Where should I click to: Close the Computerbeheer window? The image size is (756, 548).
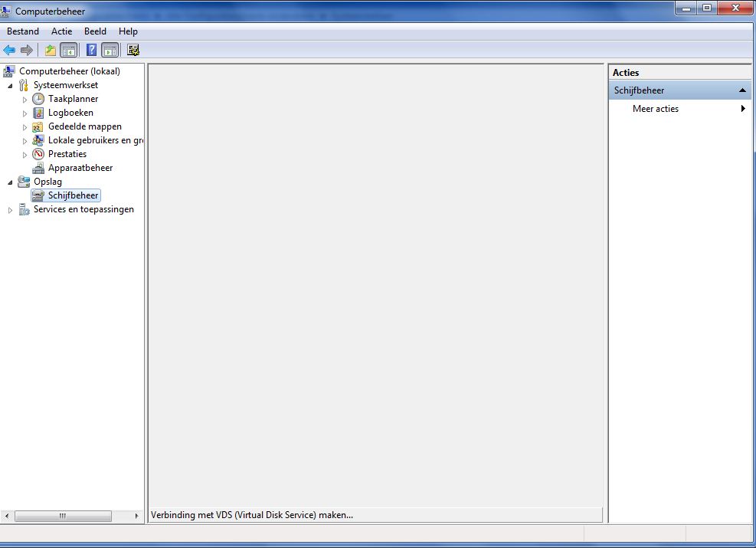[x=736, y=8]
